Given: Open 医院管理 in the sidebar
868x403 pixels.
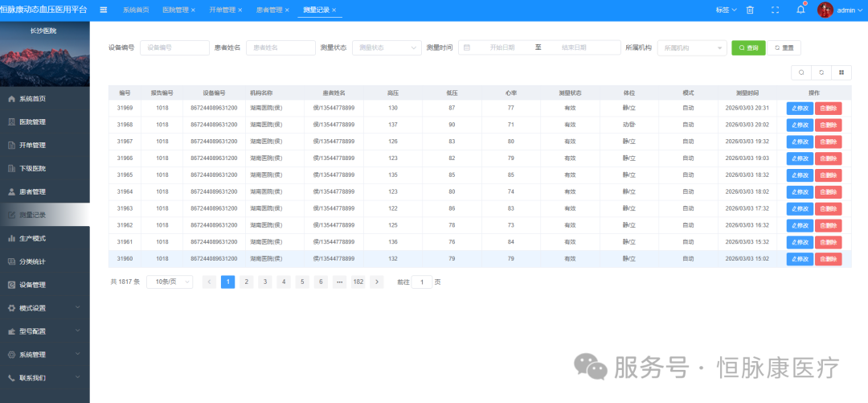Looking at the screenshot, I should 45,122.
